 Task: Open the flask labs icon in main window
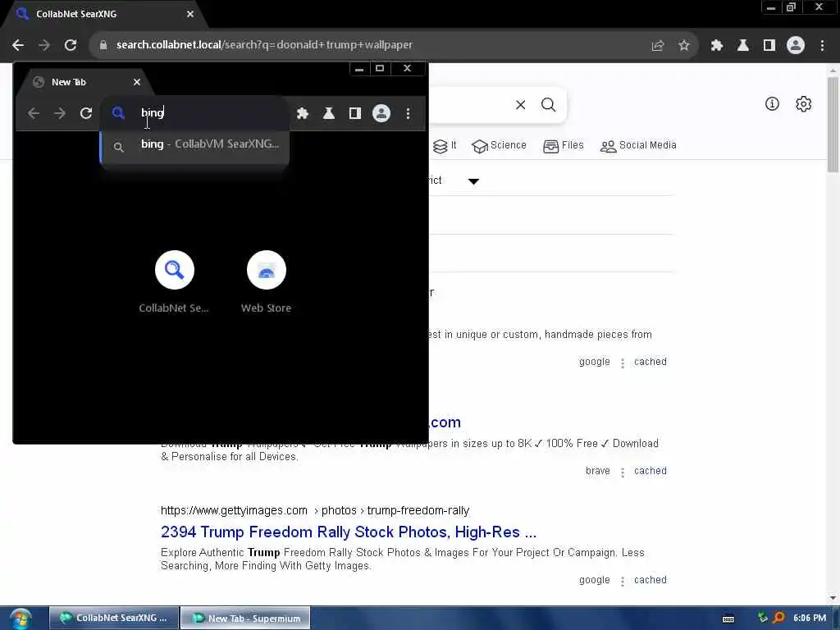pos(743,46)
